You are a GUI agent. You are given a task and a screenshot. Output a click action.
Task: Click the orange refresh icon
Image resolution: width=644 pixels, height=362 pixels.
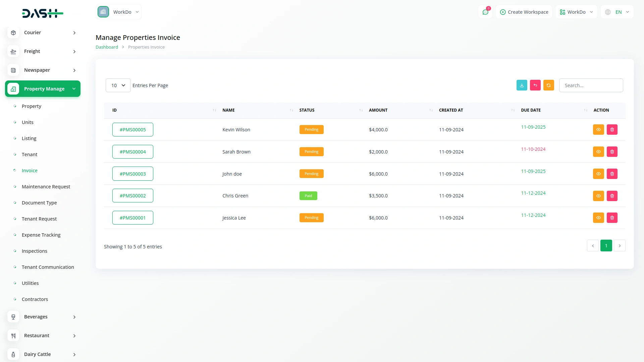(548, 85)
